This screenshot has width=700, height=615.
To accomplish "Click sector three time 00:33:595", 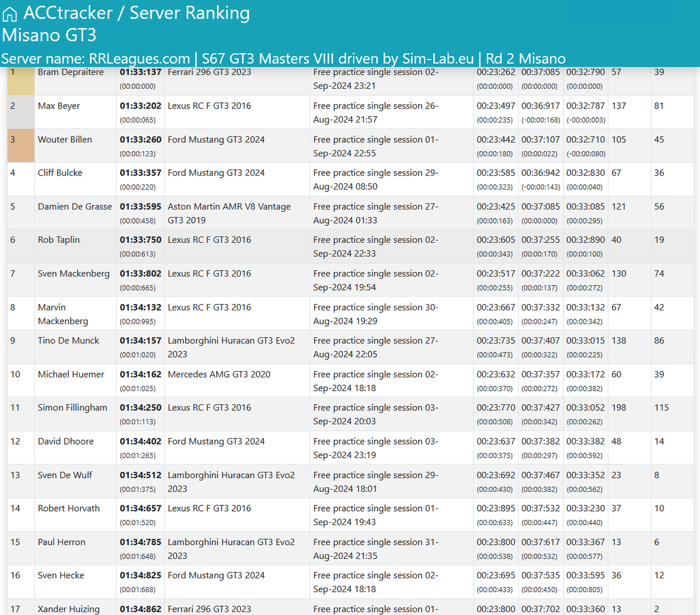I will (586, 575).
